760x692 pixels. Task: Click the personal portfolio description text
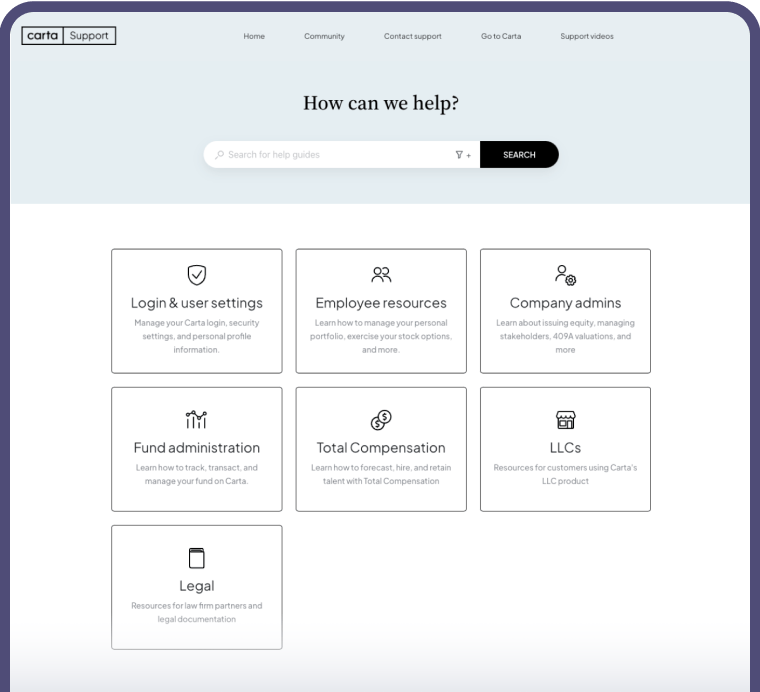(381, 336)
